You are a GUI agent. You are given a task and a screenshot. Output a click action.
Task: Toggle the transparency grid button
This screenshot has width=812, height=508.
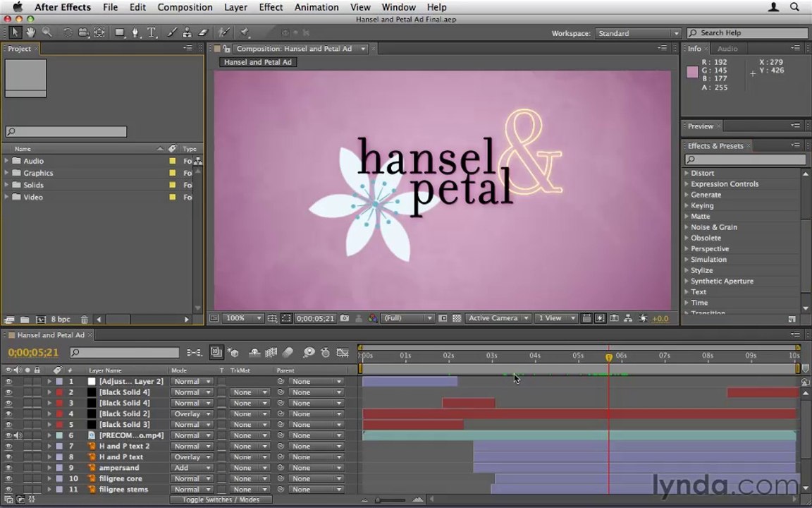(x=457, y=318)
